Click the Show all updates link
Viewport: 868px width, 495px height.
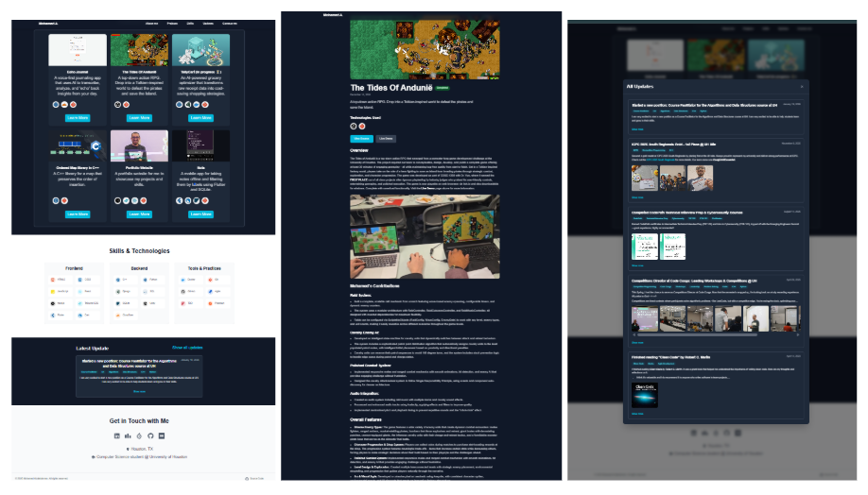(186, 348)
